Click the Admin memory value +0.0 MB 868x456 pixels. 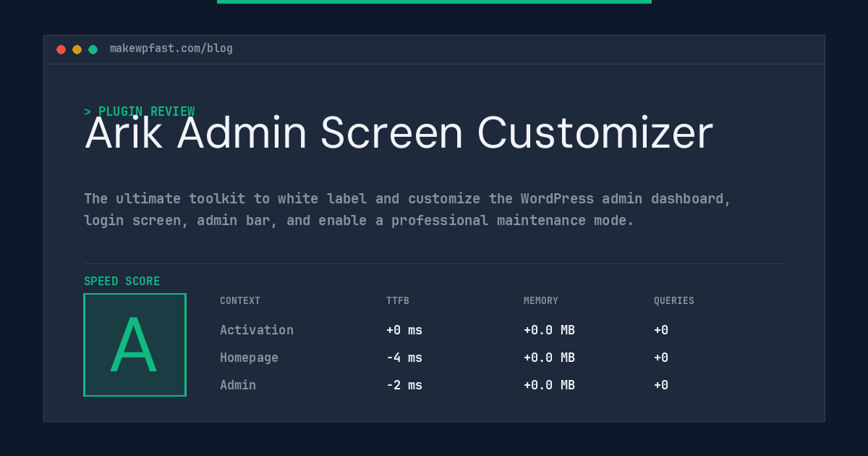[549, 385]
